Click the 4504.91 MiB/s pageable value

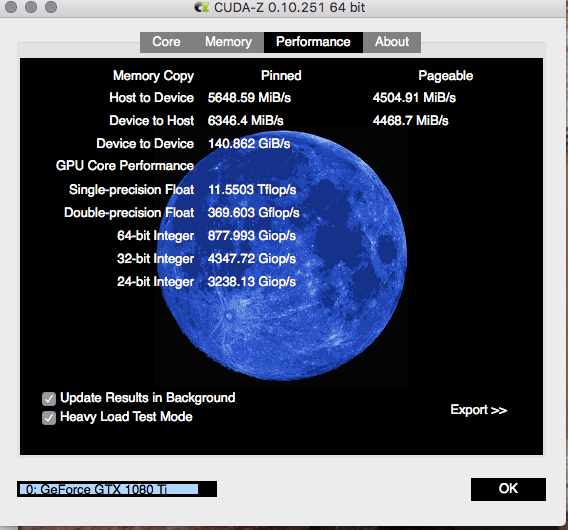coord(414,98)
